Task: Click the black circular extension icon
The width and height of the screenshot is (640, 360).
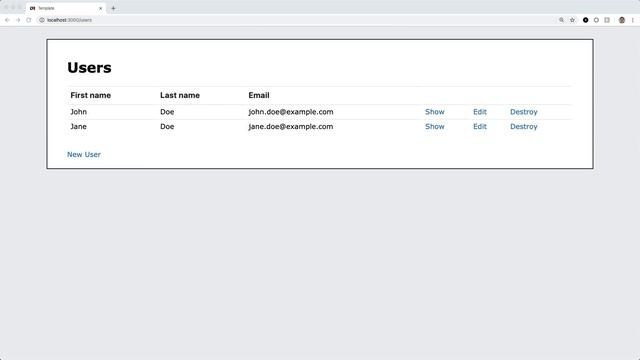Action: (585, 20)
